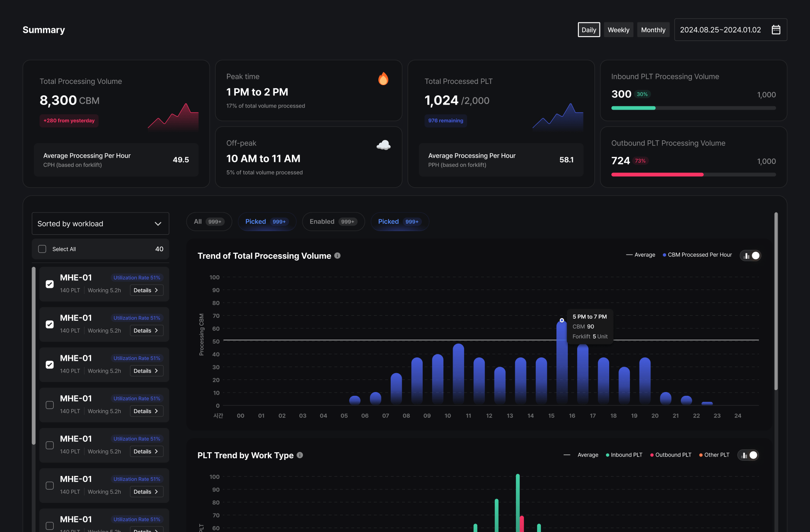This screenshot has width=810, height=532.
Task: Click the Outbound PLT red progress bar
Action: point(657,175)
